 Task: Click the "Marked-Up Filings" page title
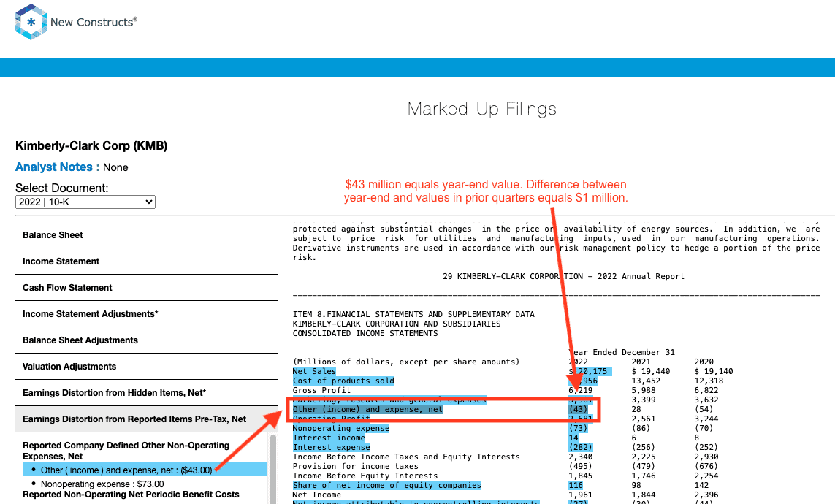pyautogui.click(x=482, y=109)
